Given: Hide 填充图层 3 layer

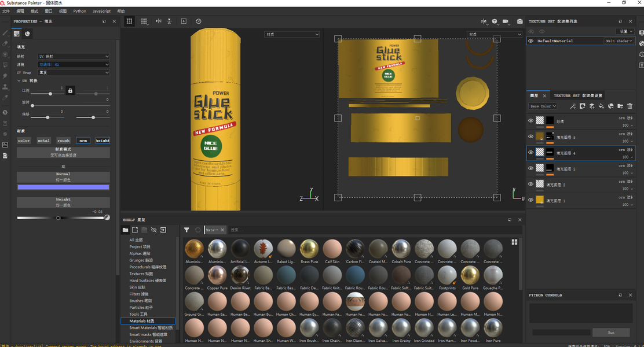Looking at the screenshot, I should (x=530, y=168).
